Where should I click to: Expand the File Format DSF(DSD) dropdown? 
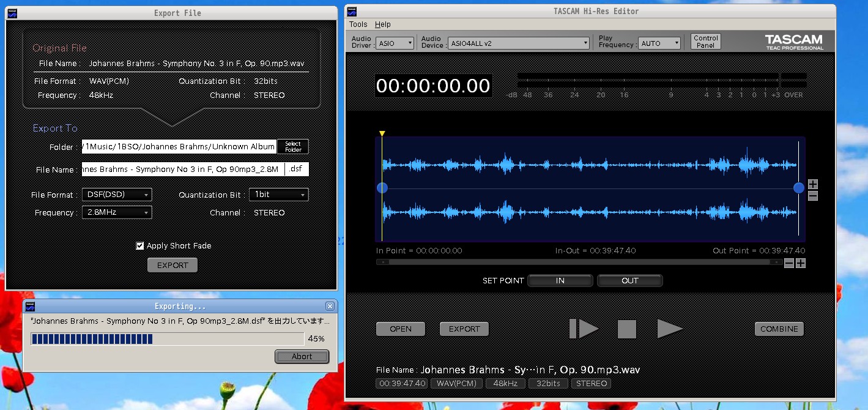tap(117, 195)
